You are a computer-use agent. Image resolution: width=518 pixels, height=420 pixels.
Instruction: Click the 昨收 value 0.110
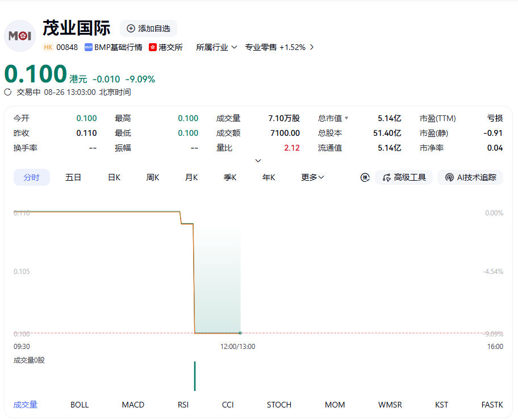(x=86, y=133)
